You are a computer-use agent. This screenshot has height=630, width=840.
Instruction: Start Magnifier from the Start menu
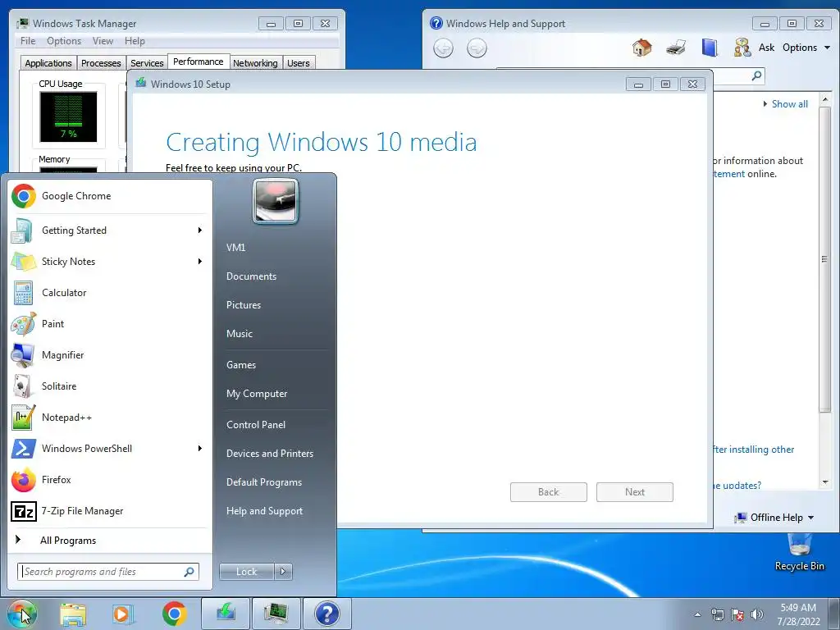pos(110,354)
